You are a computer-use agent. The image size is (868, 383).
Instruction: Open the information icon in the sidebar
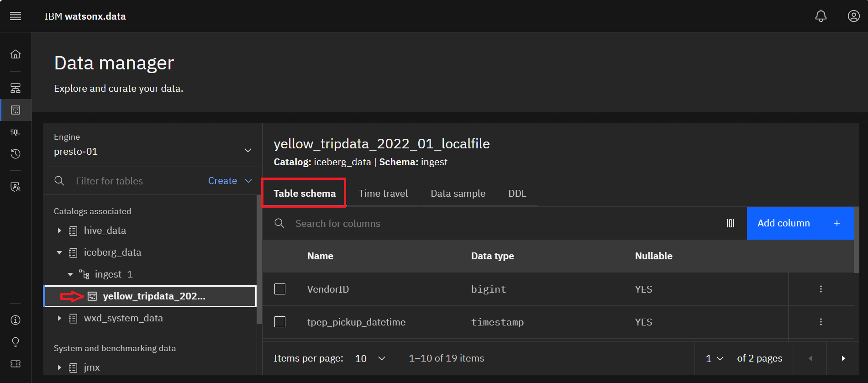[x=16, y=320]
